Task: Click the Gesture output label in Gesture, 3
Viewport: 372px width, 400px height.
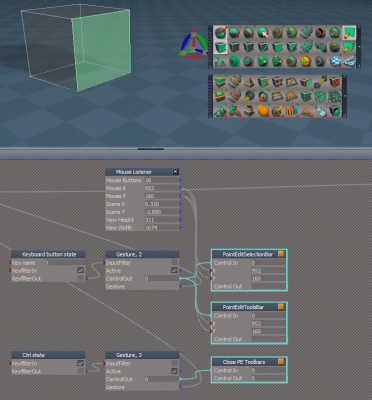Action: click(x=115, y=387)
